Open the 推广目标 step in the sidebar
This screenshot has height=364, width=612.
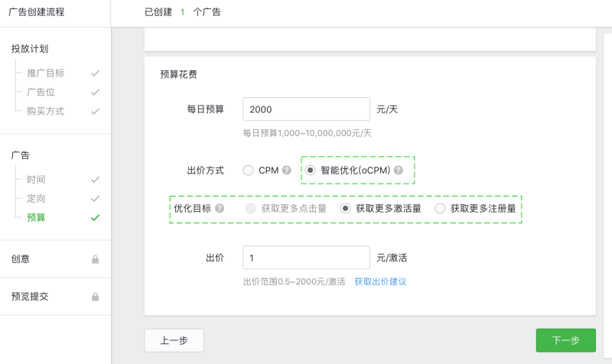click(45, 73)
